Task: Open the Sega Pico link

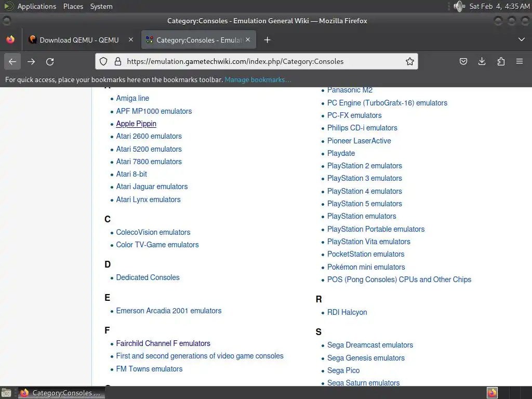Action: click(343, 371)
